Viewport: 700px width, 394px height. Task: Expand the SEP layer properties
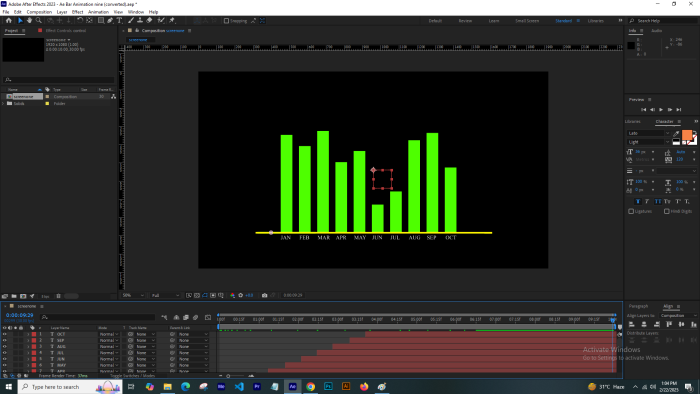pos(28,340)
